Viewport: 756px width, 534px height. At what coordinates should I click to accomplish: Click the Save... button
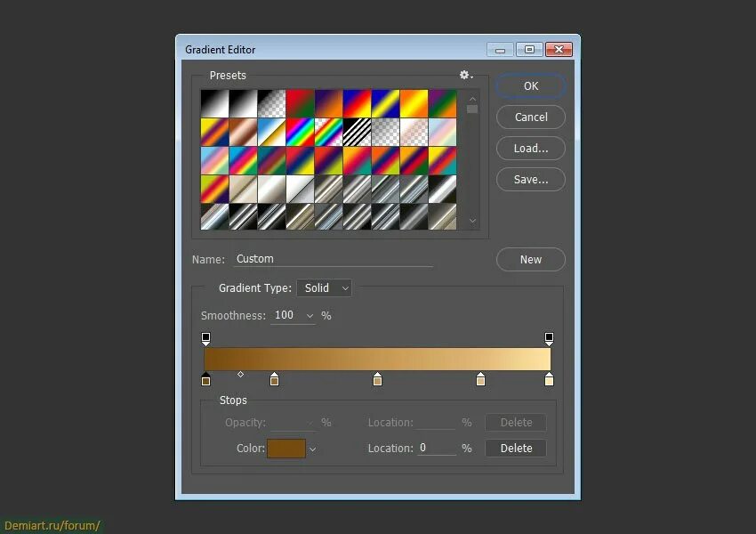tap(531, 180)
